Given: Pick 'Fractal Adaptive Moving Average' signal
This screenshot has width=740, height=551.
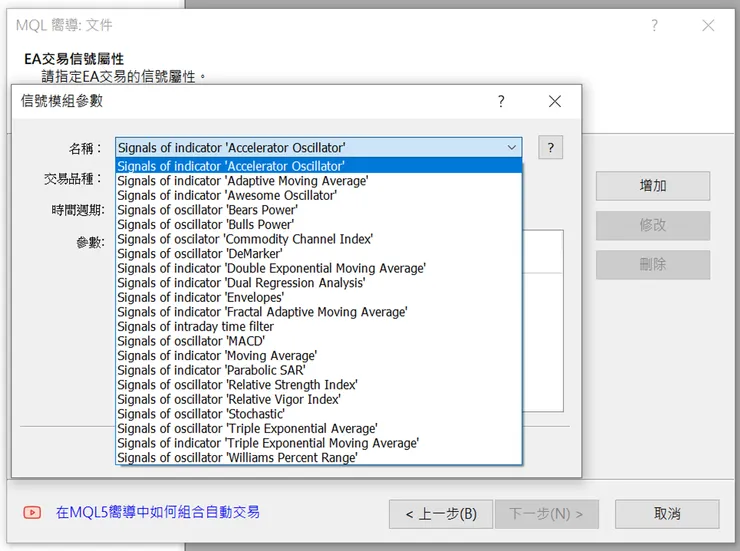Looking at the screenshot, I should coord(319,312).
